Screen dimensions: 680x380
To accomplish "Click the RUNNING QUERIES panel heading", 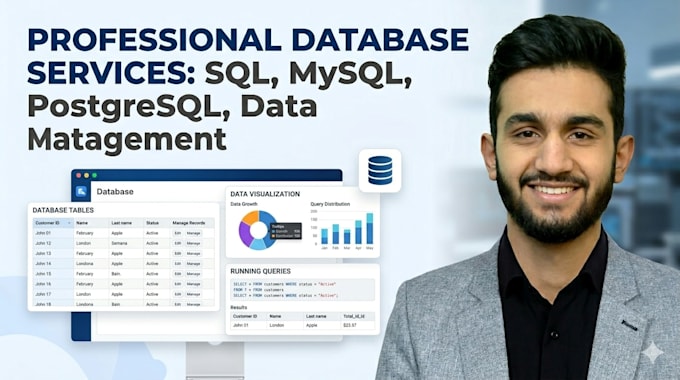I will 260,271.
